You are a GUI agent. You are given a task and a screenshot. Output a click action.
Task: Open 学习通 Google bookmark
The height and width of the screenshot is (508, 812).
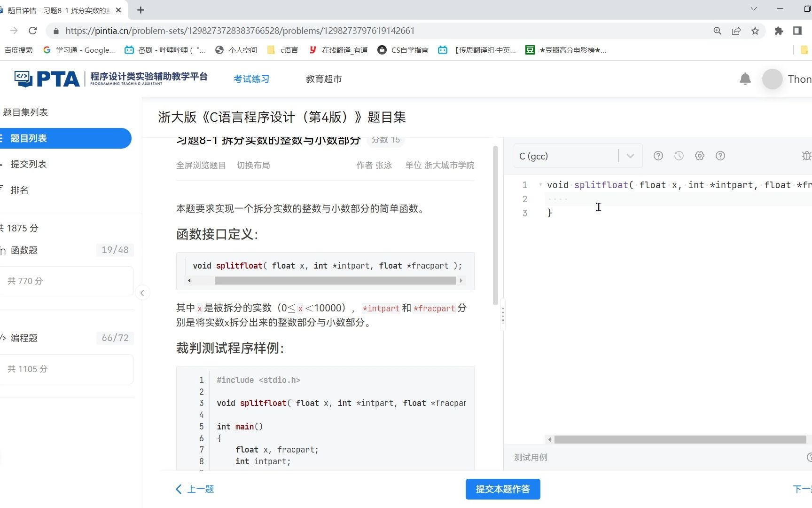(x=79, y=50)
